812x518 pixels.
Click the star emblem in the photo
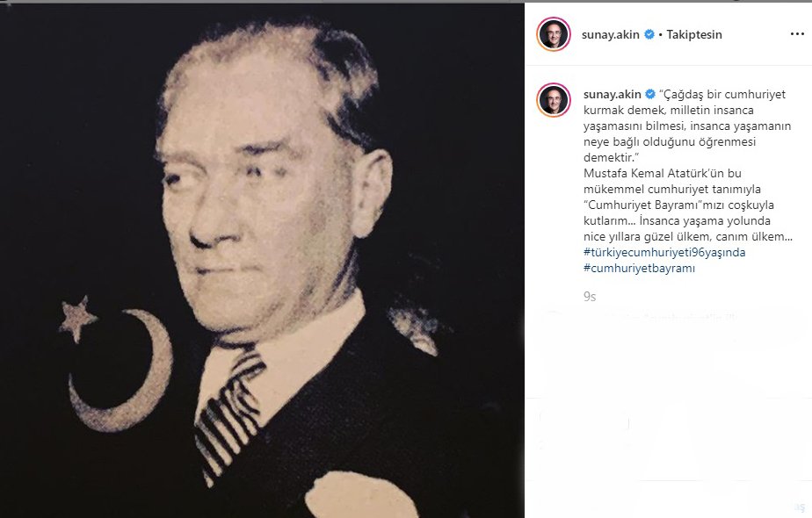click(x=77, y=319)
